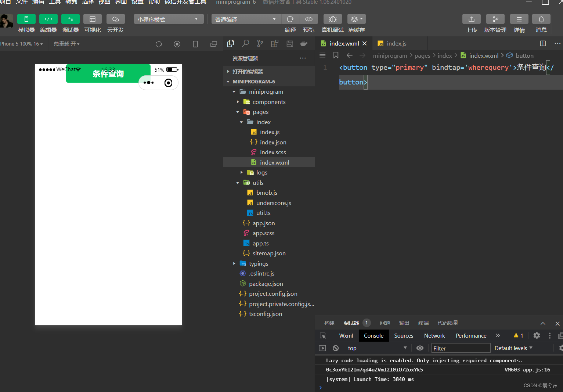Click the resource manager more options dots
This screenshot has height=392, width=563.
click(303, 58)
